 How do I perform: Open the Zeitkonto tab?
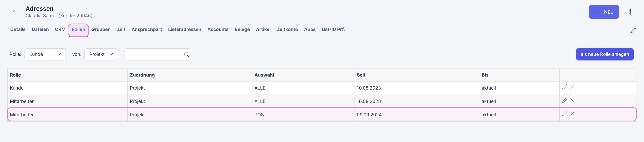click(287, 29)
